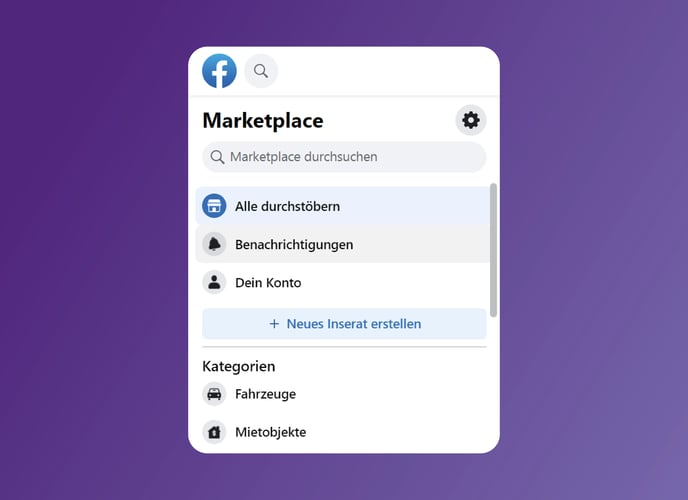
Task: Open Dein Konto menu entry
Action: coord(343,282)
